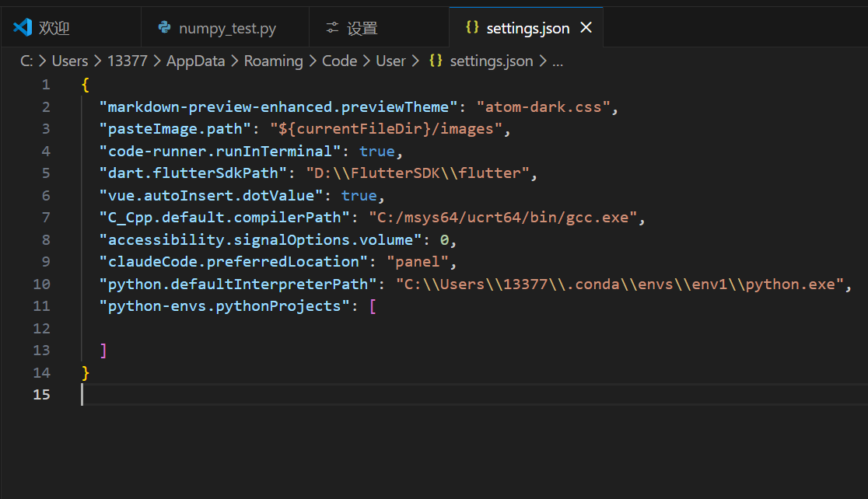The width and height of the screenshot is (868, 499).
Task: Click the "panel" value
Action: 418,262
